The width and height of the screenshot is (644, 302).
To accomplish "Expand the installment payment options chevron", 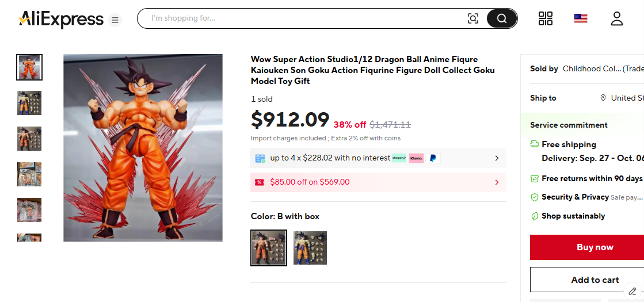I will (x=497, y=158).
